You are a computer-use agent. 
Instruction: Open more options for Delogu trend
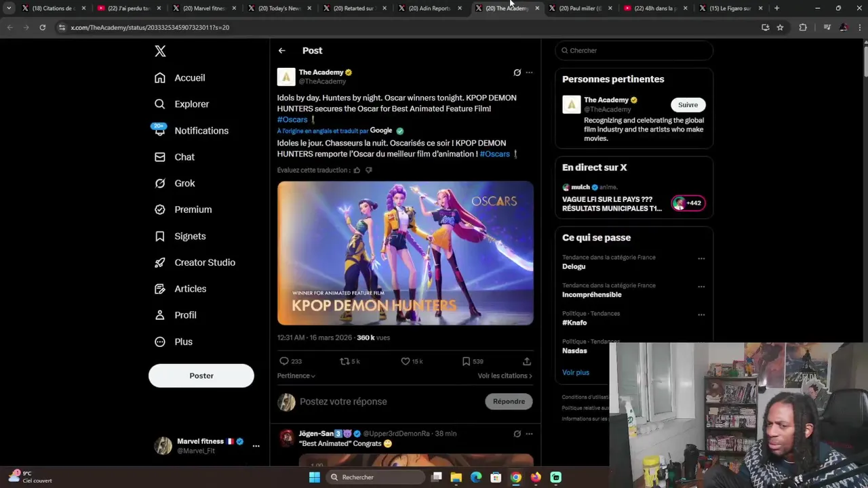pyautogui.click(x=701, y=259)
